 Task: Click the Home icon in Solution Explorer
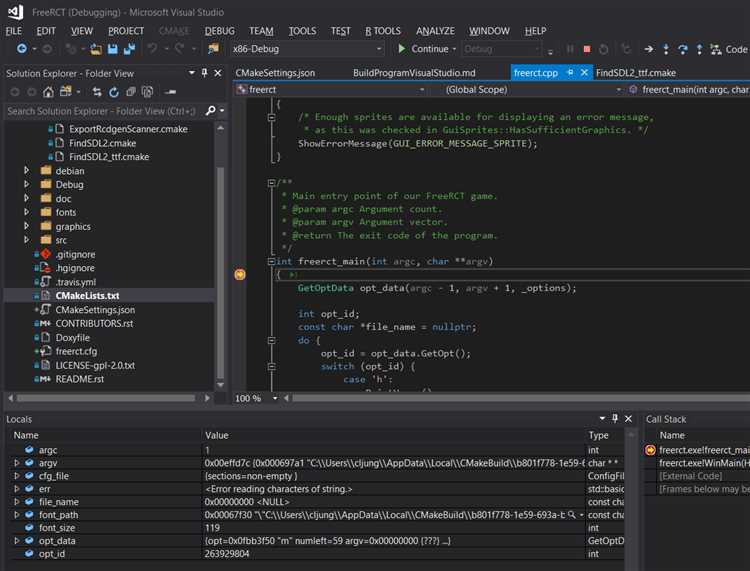click(48, 92)
